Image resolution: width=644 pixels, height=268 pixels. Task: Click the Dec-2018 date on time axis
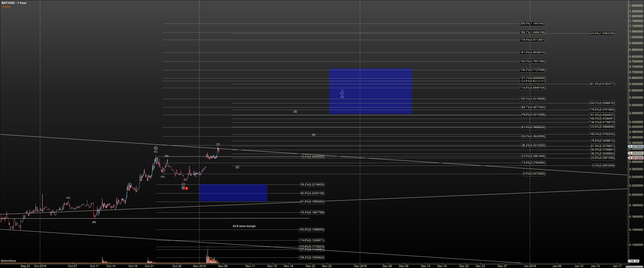tap(360, 266)
